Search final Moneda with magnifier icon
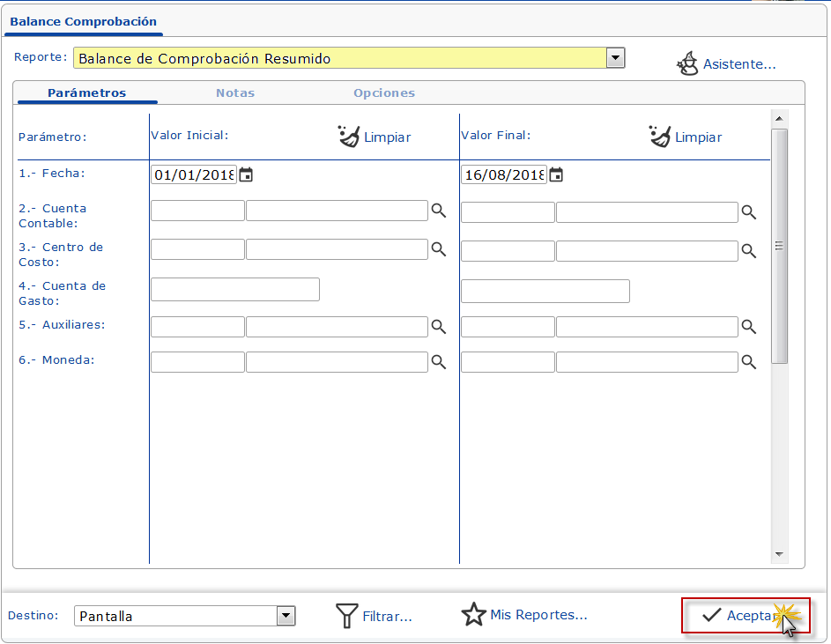 (748, 362)
